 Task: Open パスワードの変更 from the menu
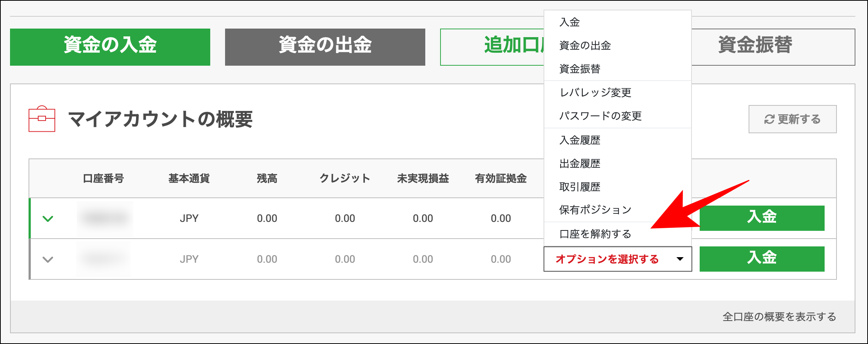600,116
